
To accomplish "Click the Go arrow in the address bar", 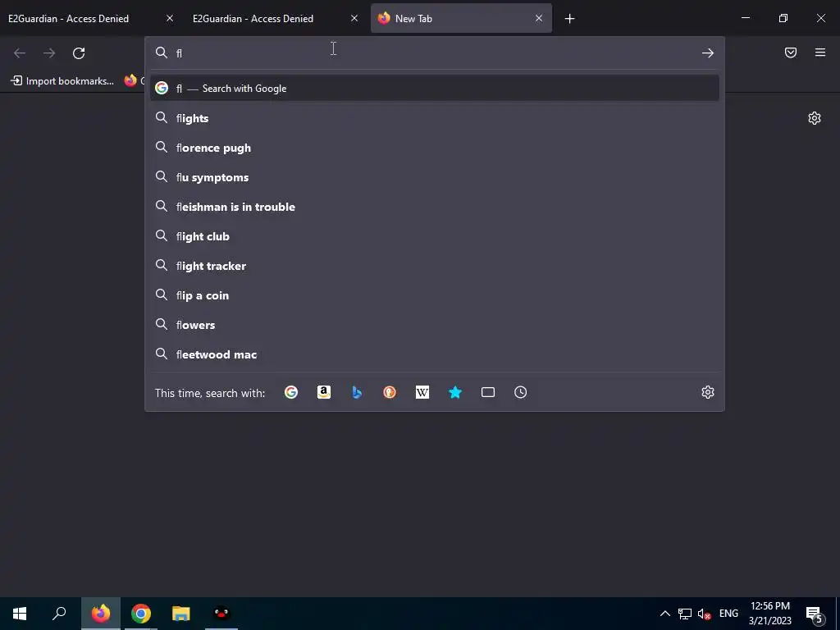I will pyautogui.click(x=708, y=53).
